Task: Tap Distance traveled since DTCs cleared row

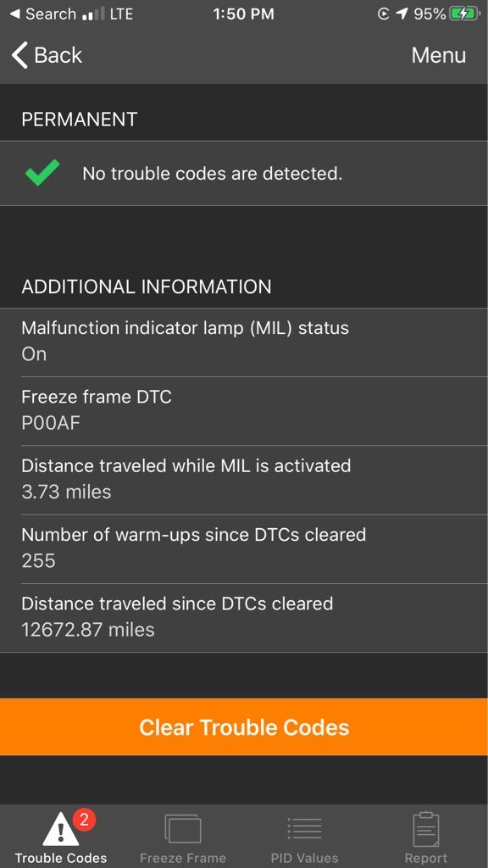Action: 244,618
